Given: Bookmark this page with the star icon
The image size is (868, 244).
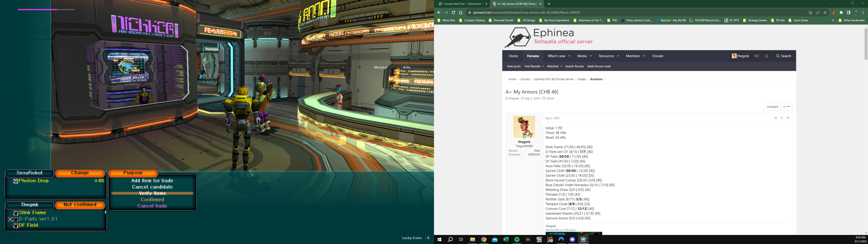Looking at the screenshot, I should (x=825, y=13).
